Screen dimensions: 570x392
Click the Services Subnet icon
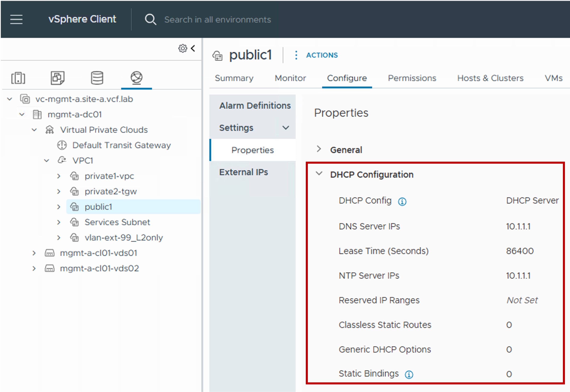click(74, 222)
